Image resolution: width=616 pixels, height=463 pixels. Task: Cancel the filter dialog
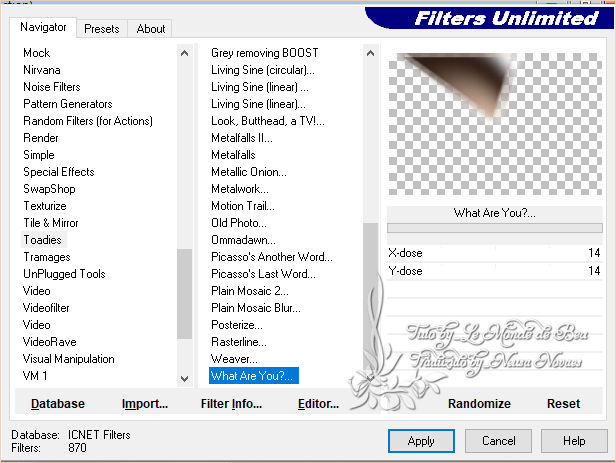(498, 441)
